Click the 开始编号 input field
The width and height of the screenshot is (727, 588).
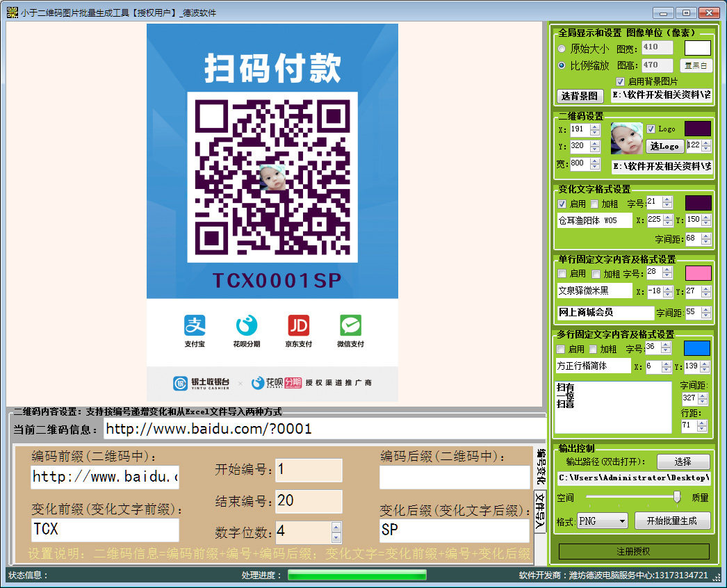pyautogui.click(x=309, y=471)
